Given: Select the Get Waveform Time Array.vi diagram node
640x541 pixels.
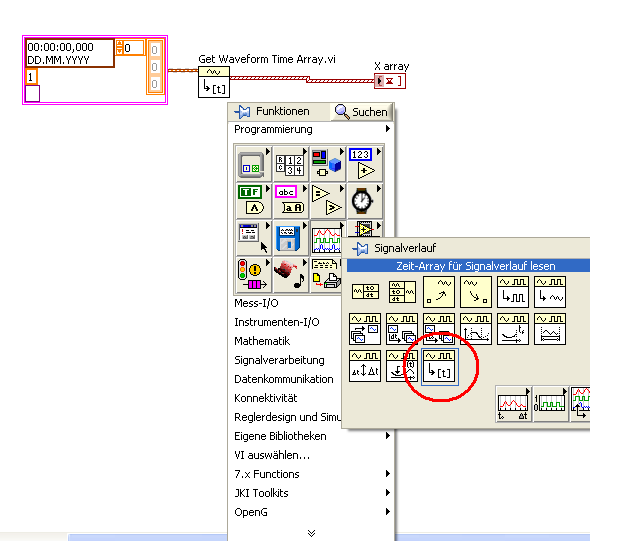Looking at the screenshot, I should click(x=214, y=82).
